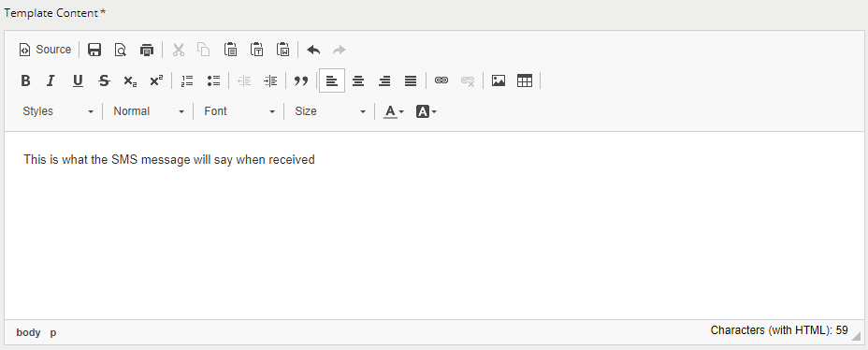Open the Styles dropdown
Viewport: 868px width, 350px height.
click(58, 111)
